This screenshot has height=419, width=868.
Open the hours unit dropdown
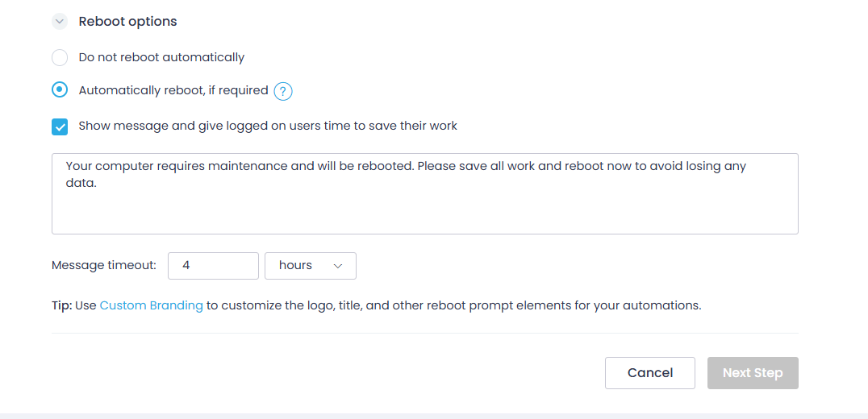[x=310, y=266]
